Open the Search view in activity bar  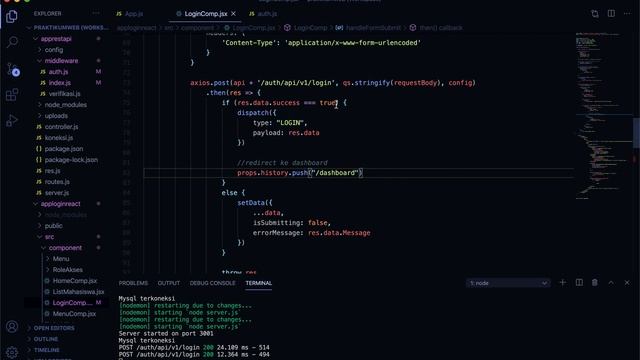pos(12,42)
